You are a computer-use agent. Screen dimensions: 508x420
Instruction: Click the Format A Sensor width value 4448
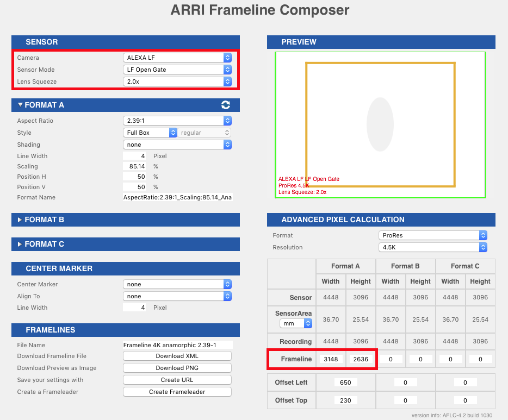(x=331, y=297)
